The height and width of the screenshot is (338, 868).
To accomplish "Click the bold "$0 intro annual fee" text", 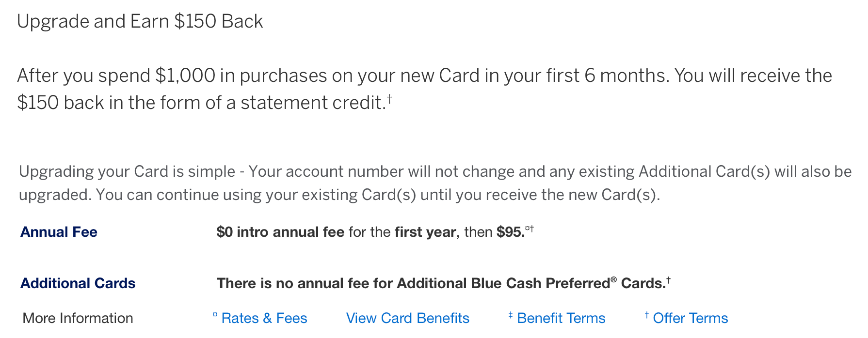I will click(x=280, y=232).
